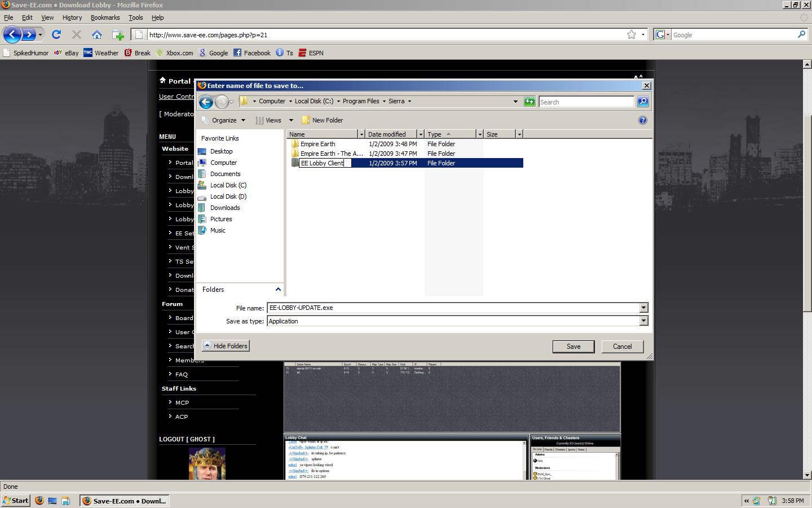This screenshot has height=508, width=812.
Task: Select Downloads in Favorite Links
Action: pos(225,208)
